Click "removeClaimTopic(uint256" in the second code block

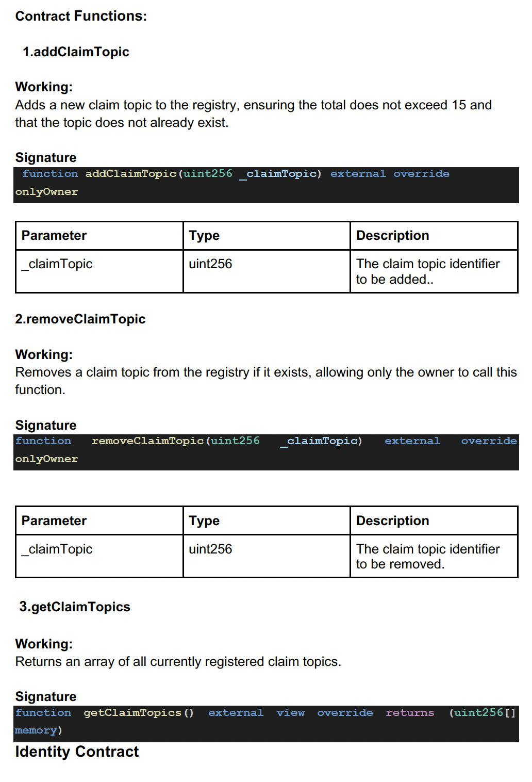[x=175, y=441]
